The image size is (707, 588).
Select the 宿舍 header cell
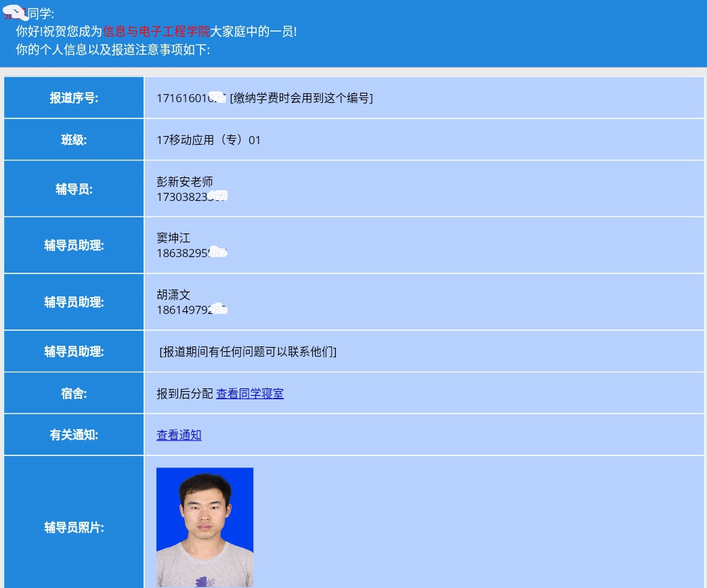coord(72,392)
